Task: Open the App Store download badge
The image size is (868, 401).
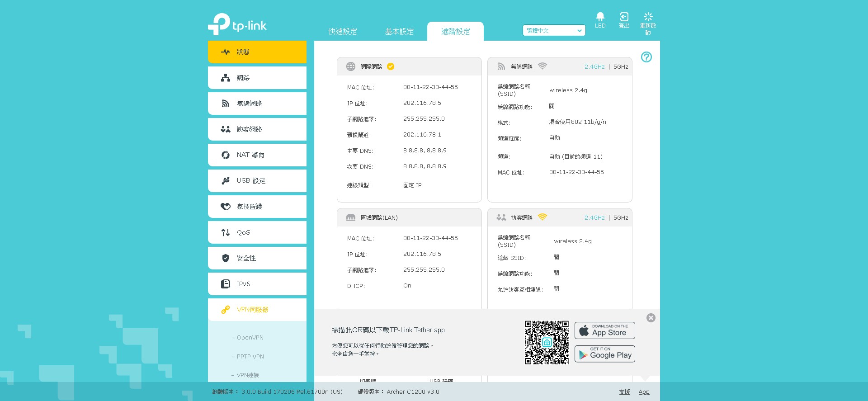Action: click(605, 330)
